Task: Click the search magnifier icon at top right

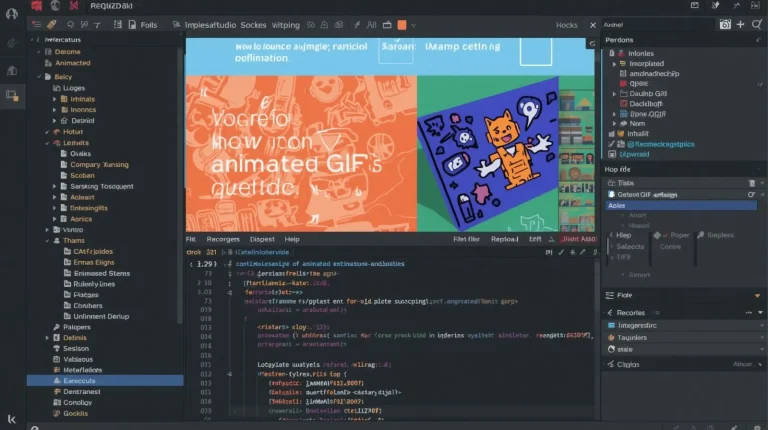Action: point(757,24)
